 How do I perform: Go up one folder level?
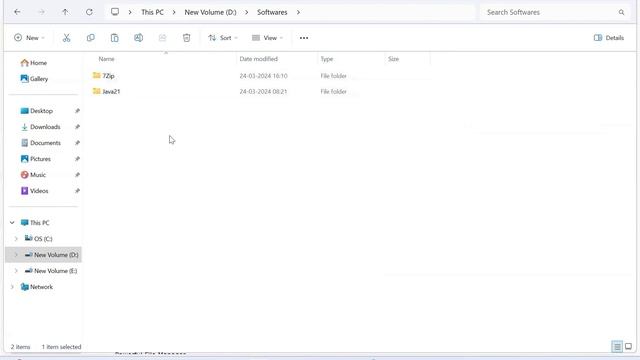pyautogui.click(x=65, y=12)
